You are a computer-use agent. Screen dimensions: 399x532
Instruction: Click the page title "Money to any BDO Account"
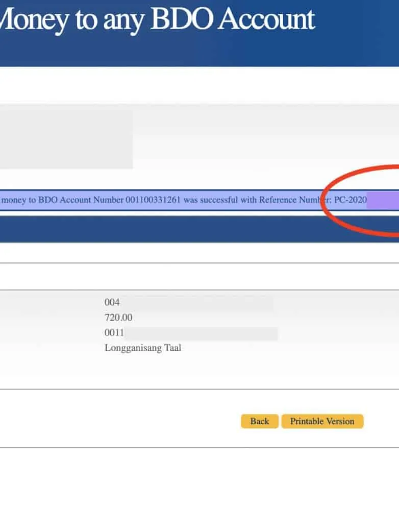click(x=157, y=19)
